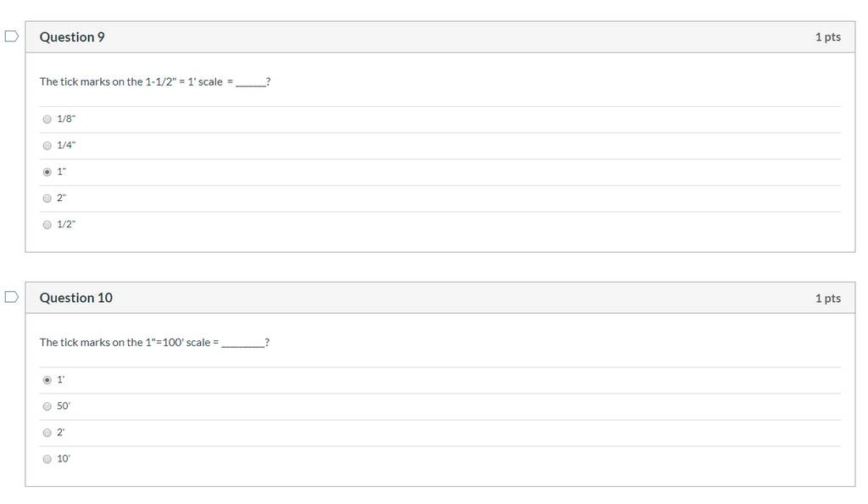Viewport: 868px width, 504px height.
Task: Click the Question 9 prompt about 1-1/2" scale
Action: [x=155, y=82]
